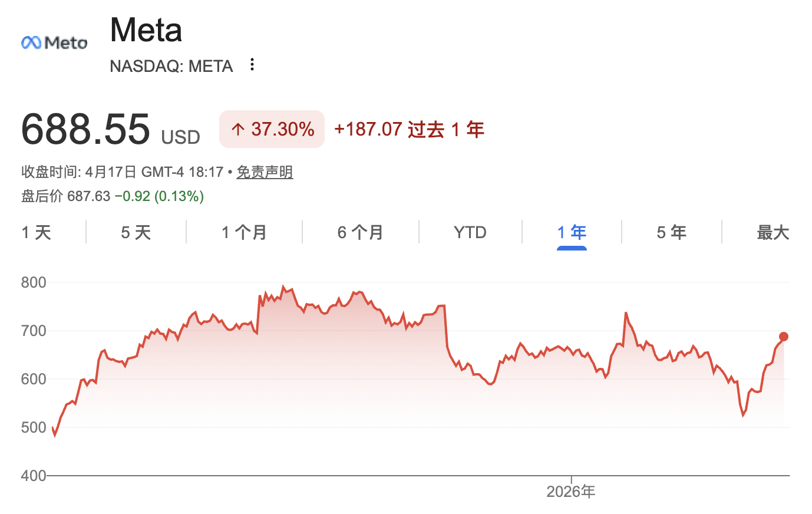Click the Meta title heading
Viewport: 812px width, 514px height.
pyautogui.click(x=146, y=29)
